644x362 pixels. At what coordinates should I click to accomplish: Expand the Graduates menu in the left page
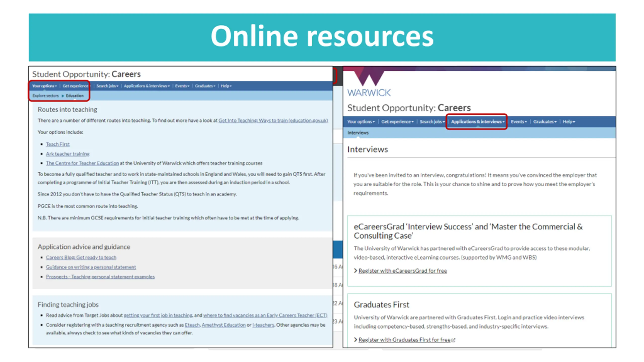[x=205, y=86]
